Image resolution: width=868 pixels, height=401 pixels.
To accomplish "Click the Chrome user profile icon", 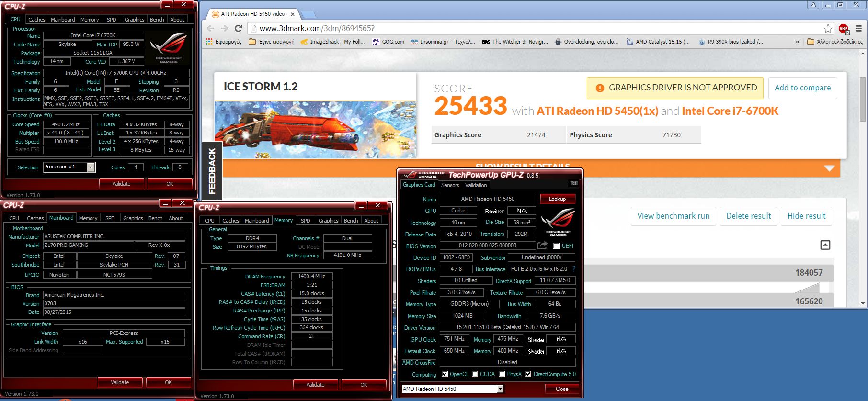I will pos(813,5).
